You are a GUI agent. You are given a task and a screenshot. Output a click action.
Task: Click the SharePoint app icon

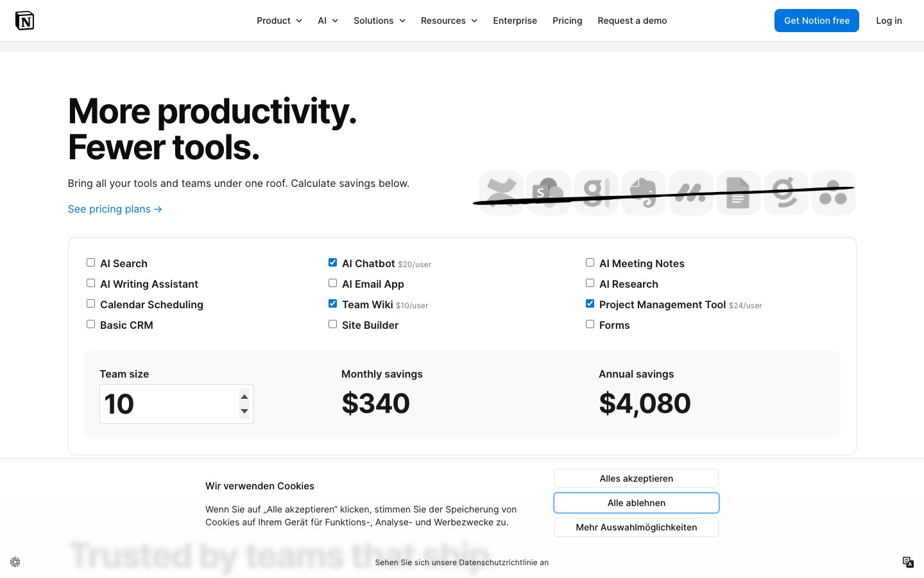click(549, 193)
